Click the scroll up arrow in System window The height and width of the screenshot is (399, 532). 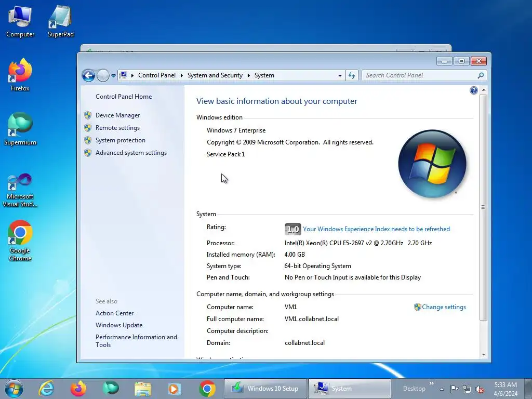[484, 90]
